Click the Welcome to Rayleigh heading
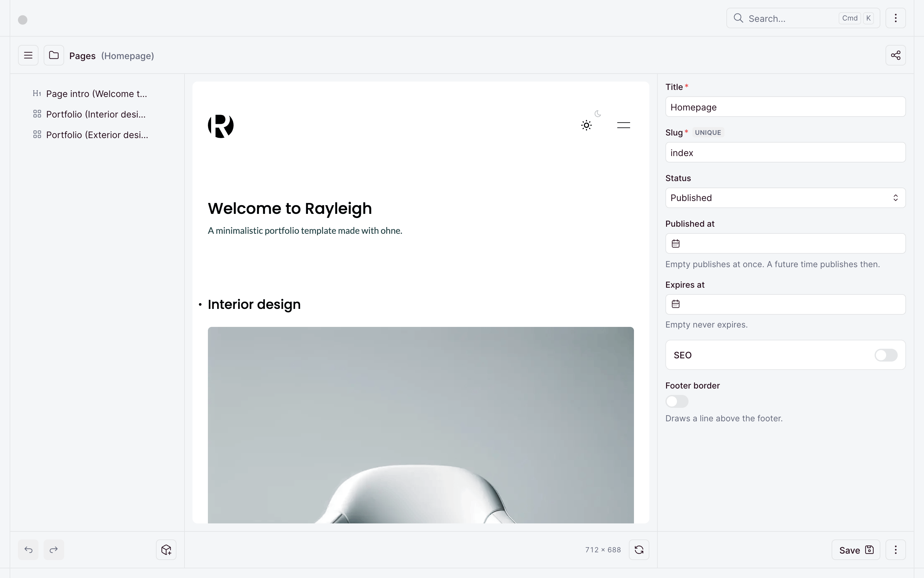924x578 pixels. 290,209
